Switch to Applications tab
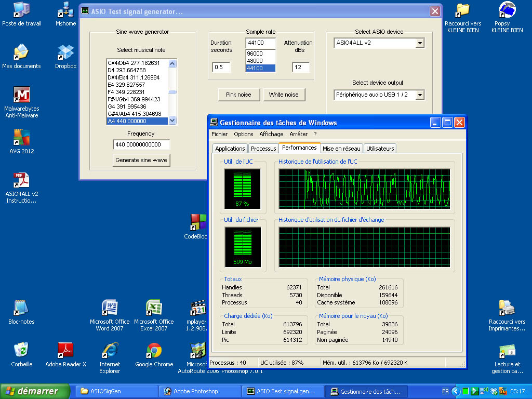The width and height of the screenshot is (532, 399). (x=230, y=149)
